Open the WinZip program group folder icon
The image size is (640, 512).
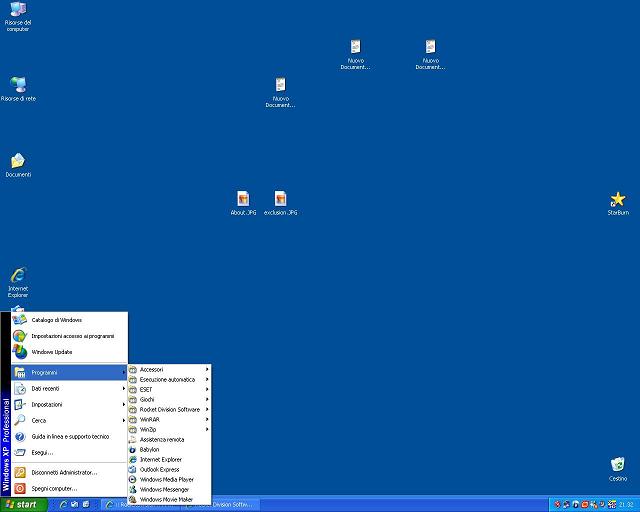coord(133,430)
